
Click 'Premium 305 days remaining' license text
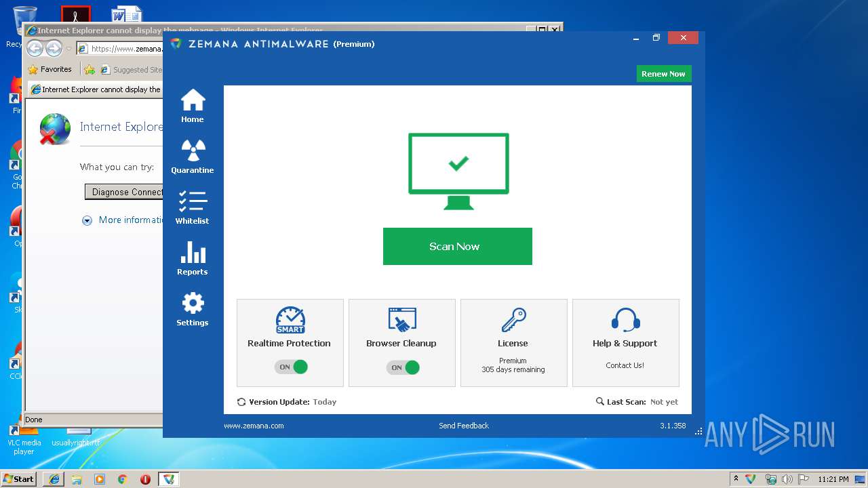(513, 365)
